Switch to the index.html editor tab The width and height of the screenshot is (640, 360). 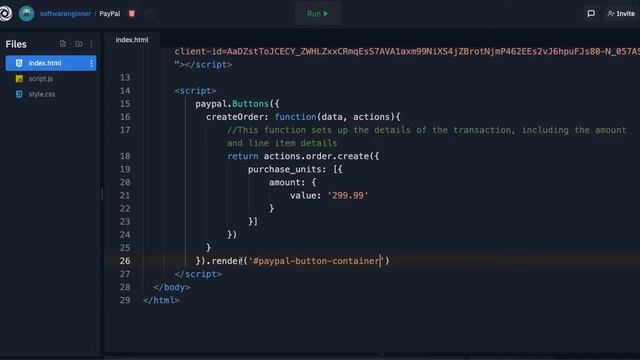click(x=132, y=40)
